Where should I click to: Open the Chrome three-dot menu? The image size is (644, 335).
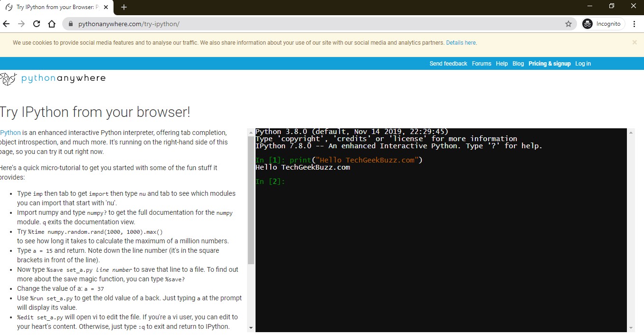pyautogui.click(x=635, y=24)
